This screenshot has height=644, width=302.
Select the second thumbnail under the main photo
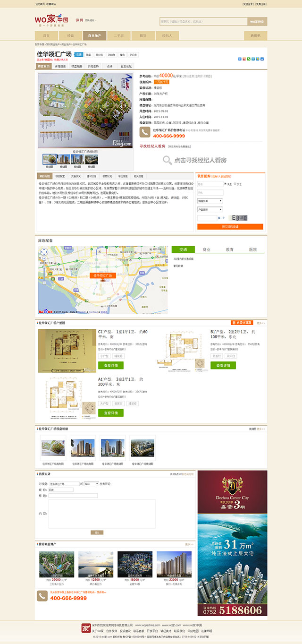click(64, 159)
